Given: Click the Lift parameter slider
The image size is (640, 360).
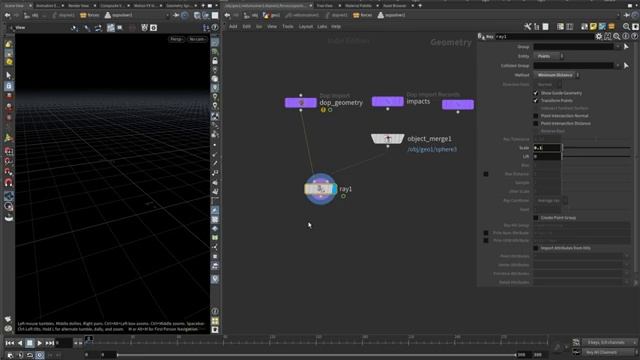Looking at the screenshot, I should 597,156.
